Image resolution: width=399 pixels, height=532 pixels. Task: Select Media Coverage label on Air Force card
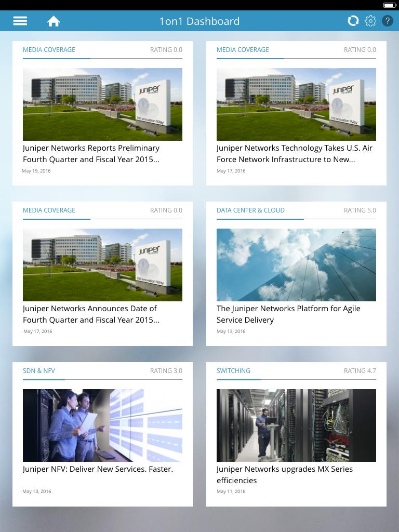coord(243,49)
